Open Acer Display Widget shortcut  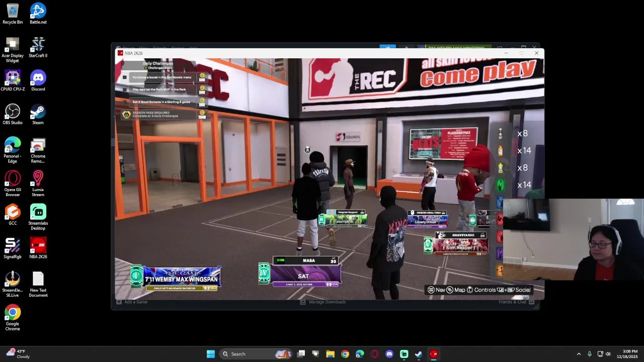coord(13,50)
